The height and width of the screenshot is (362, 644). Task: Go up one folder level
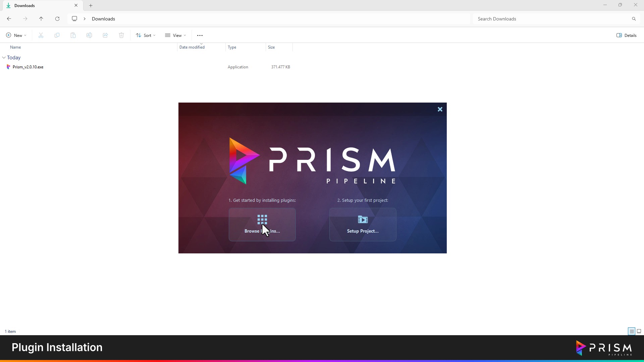point(41,19)
